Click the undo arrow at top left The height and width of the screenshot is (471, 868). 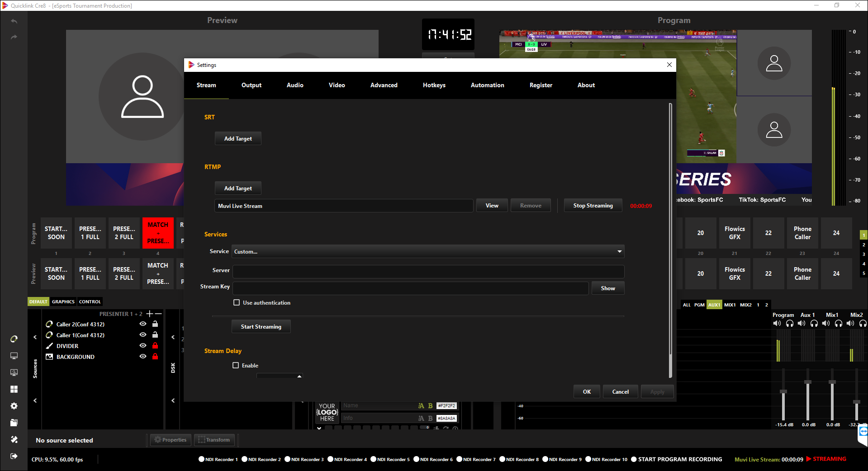pyautogui.click(x=14, y=21)
